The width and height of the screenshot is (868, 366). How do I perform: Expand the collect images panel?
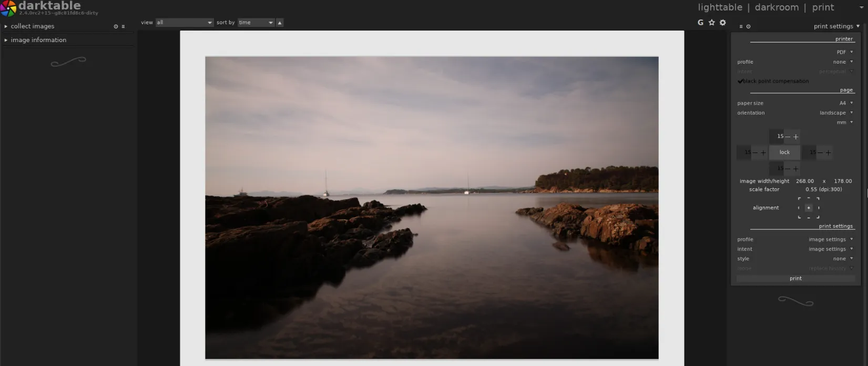[x=33, y=26]
